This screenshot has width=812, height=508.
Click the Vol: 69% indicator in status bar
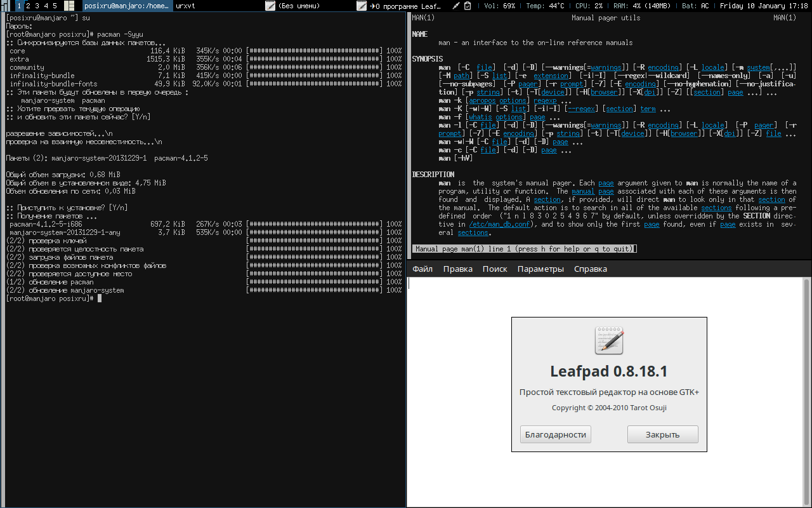point(499,6)
